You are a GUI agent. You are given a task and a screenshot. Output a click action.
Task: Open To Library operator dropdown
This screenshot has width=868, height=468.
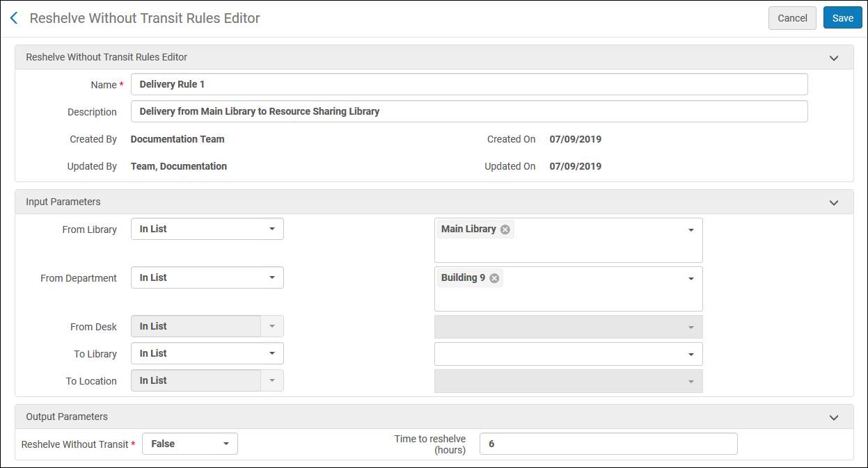tap(207, 354)
